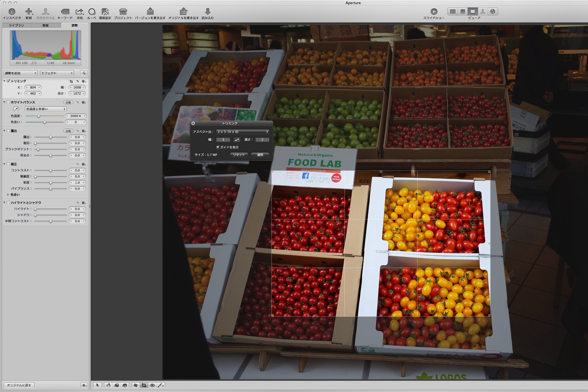
Task: Click 適用 in the crop HUD
Action: point(260,155)
